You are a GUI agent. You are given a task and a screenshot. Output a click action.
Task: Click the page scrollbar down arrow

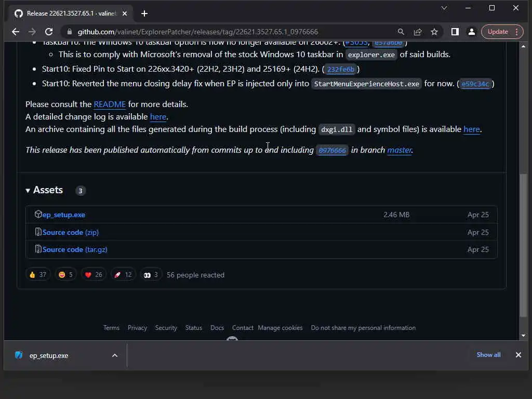click(x=523, y=336)
